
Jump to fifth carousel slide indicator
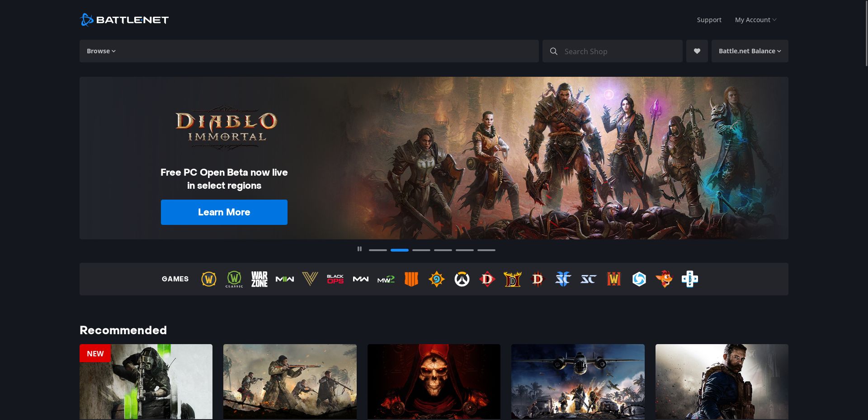click(x=465, y=250)
